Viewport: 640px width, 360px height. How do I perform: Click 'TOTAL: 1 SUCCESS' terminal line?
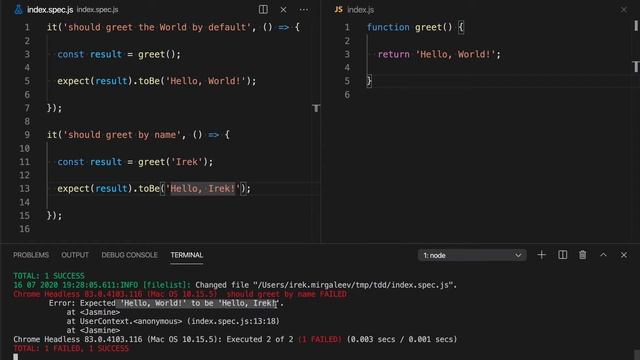coord(49,276)
